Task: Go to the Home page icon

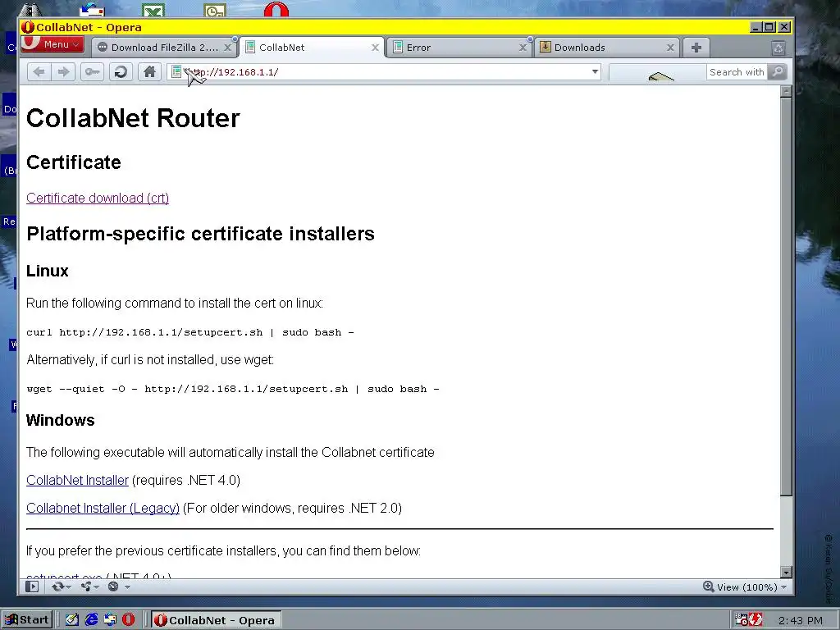Action: point(150,72)
